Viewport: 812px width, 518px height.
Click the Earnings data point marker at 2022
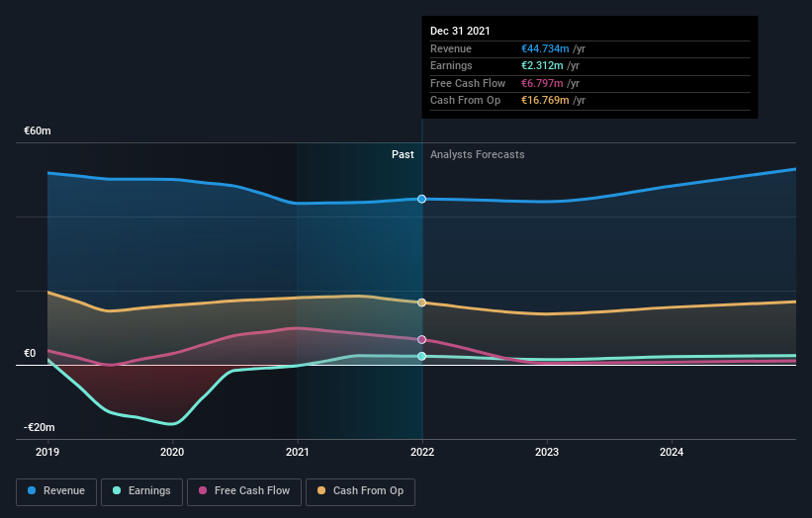click(x=422, y=356)
